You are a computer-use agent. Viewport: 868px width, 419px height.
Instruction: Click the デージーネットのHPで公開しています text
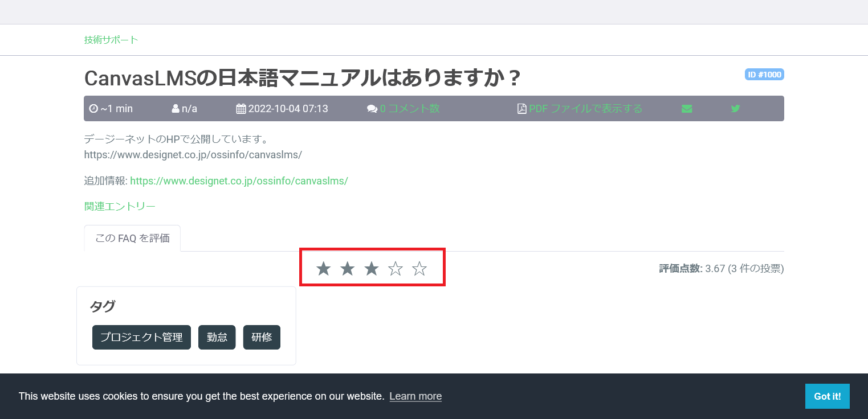176,139
